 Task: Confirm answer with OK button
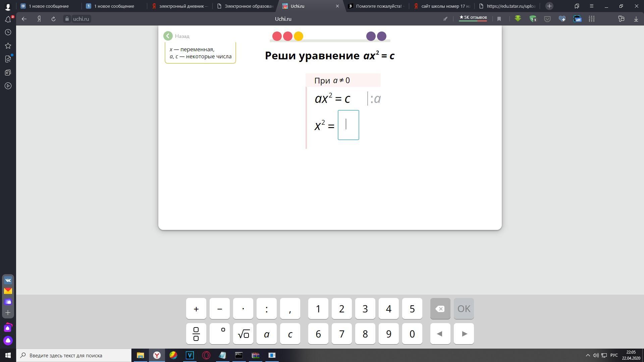click(464, 309)
